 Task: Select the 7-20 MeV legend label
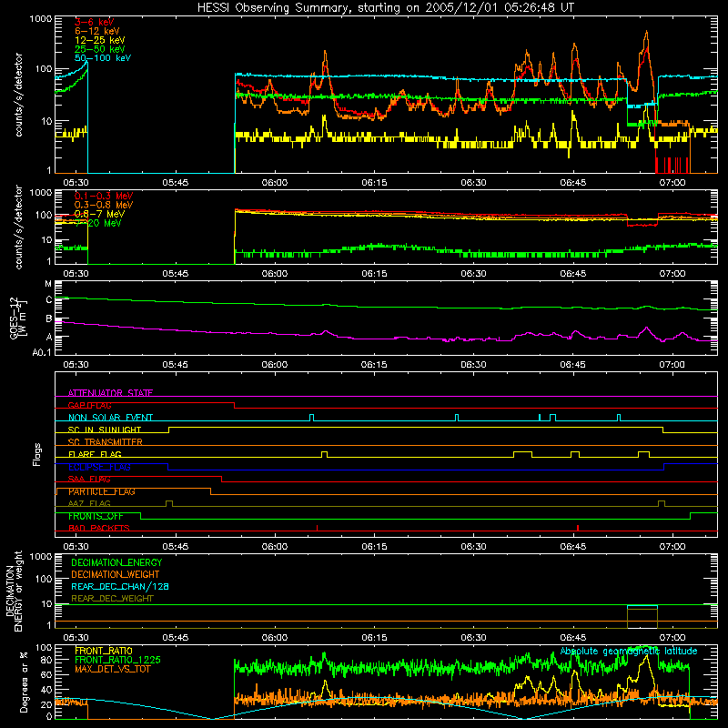[98, 223]
